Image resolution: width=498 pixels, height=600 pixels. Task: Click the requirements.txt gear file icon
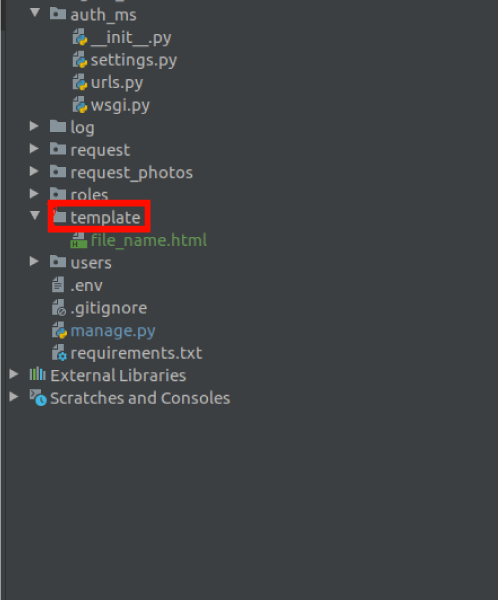tap(59, 354)
